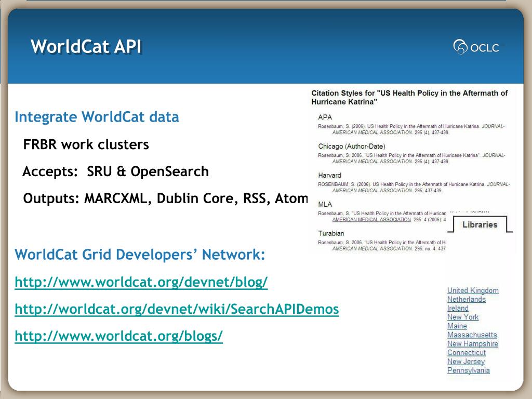Click the underlined AMERICAN MEDICAL ASSOCIATION link under MLA
Screen dimensions: 532x399
click(x=371, y=220)
